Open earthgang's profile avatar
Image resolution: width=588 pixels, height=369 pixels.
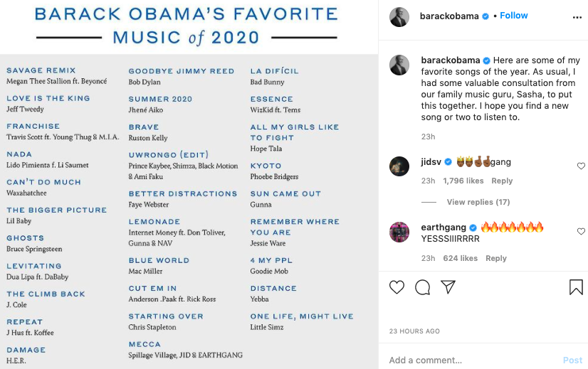[x=399, y=232]
